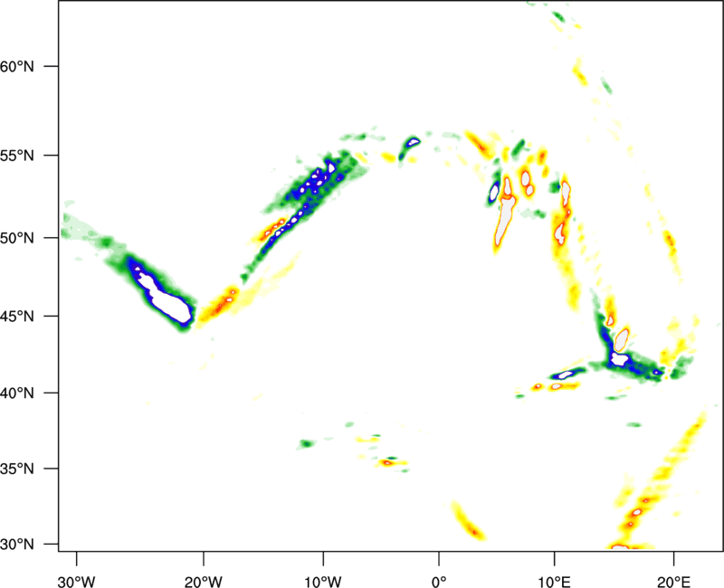724x588 pixels.
Task: Click the 20°W longitude label
Action: tap(204, 582)
